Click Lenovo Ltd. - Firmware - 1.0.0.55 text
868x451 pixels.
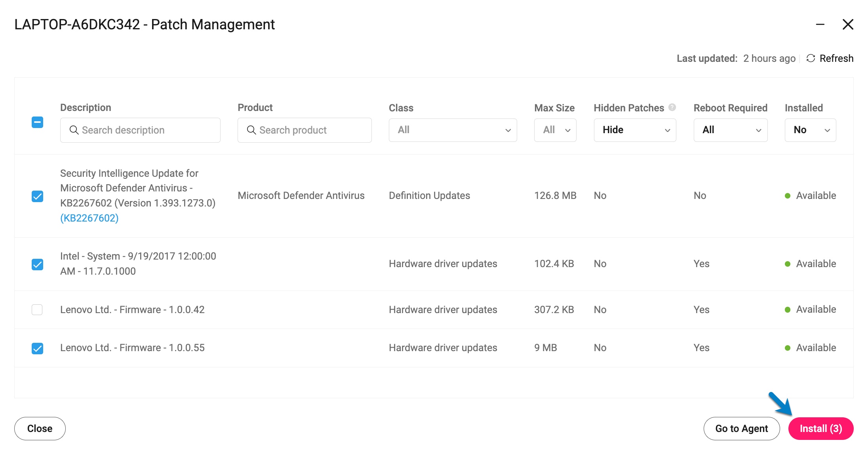[132, 348]
